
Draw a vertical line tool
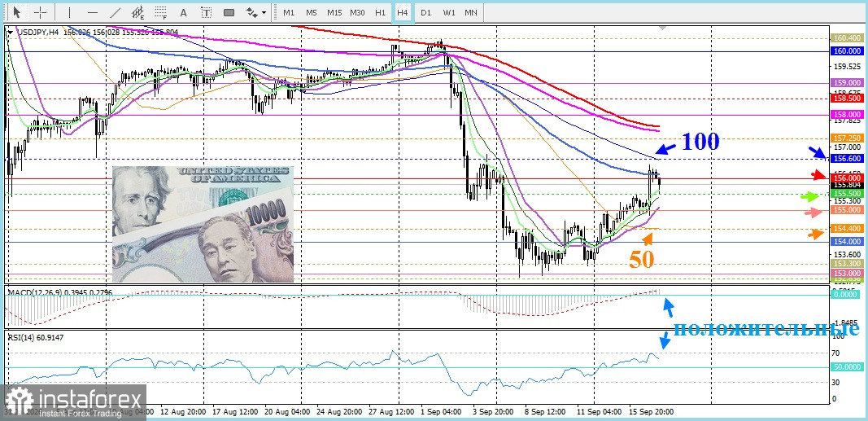[69, 12]
